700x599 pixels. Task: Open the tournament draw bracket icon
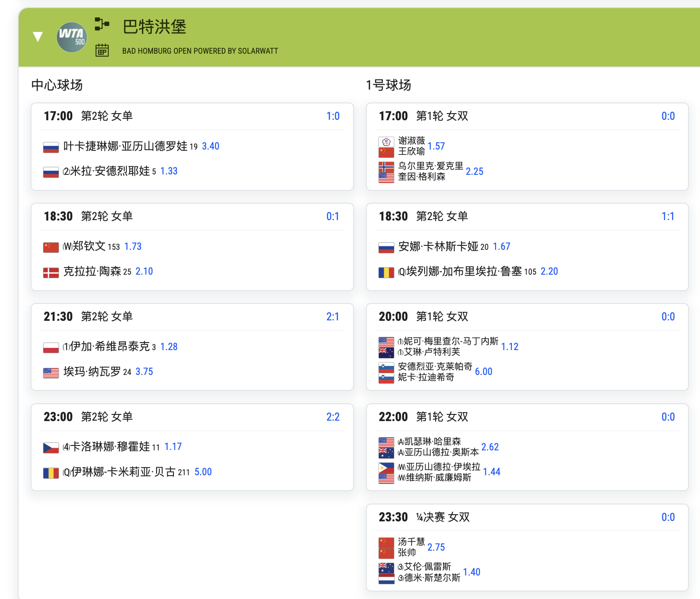102,24
